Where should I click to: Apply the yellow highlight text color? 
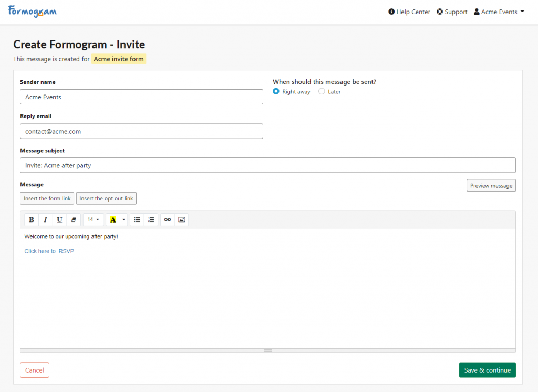pyautogui.click(x=113, y=220)
